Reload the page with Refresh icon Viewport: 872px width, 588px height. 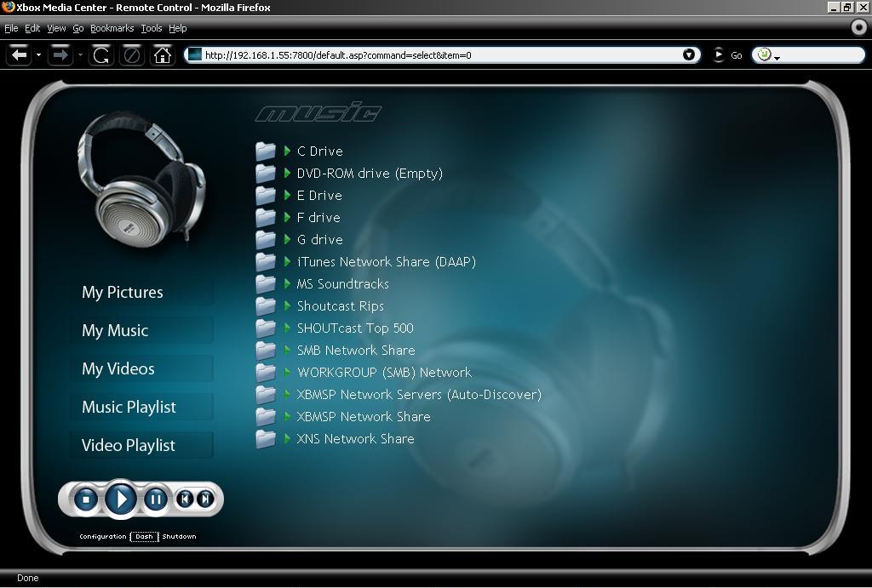(x=101, y=55)
